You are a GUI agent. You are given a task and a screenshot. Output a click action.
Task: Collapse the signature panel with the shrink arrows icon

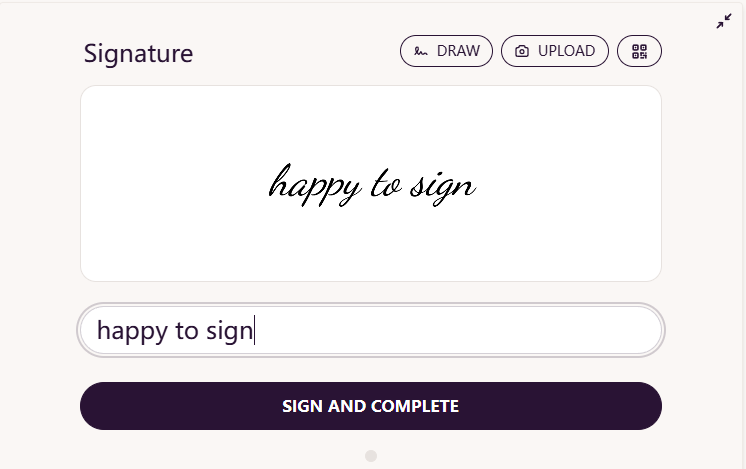[724, 21]
